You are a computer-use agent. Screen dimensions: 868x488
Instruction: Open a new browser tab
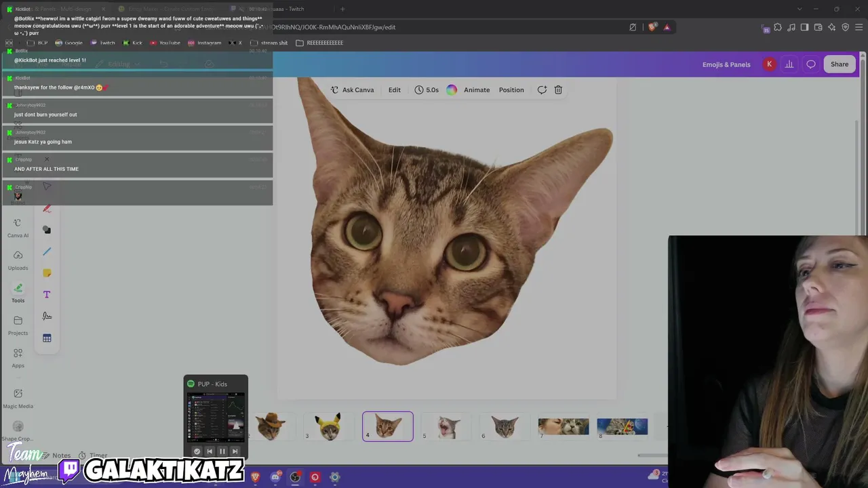[342, 9]
